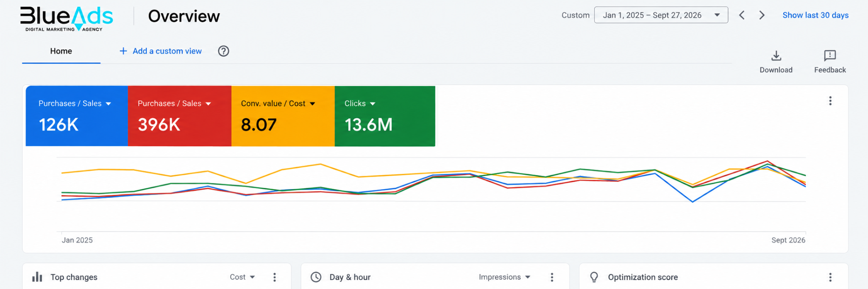This screenshot has width=868, height=289.
Task: Open the Feedback icon
Action: [830, 56]
